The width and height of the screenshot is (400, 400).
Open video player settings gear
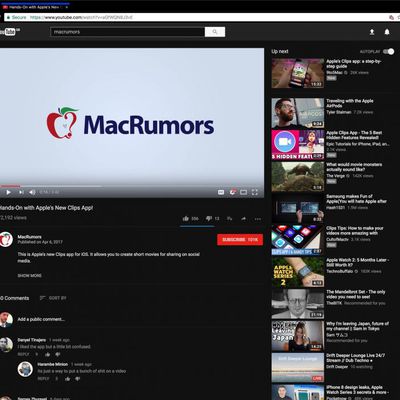[232, 192]
